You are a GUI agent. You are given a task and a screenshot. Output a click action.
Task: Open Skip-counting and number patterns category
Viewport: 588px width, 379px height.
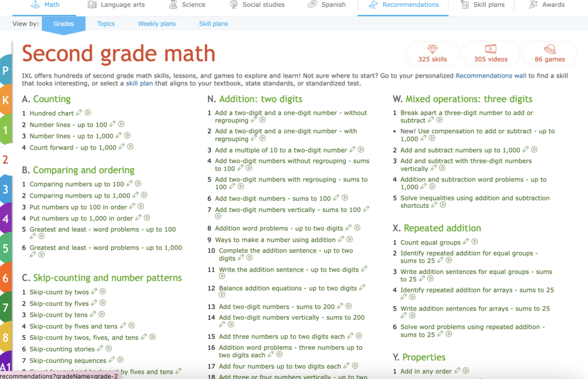[107, 278]
